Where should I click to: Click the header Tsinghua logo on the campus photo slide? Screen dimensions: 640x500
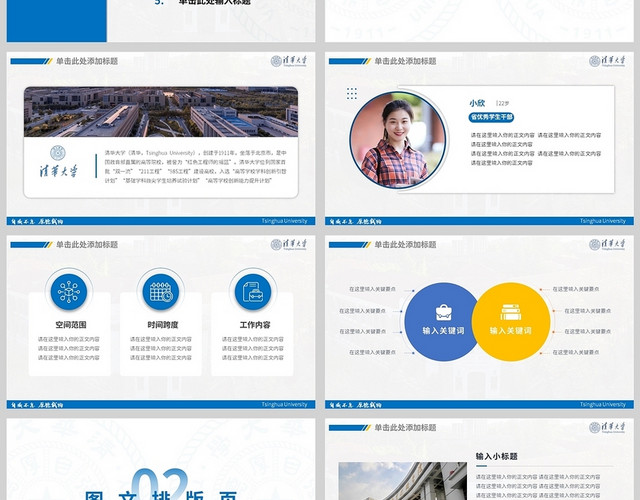click(x=289, y=61)
